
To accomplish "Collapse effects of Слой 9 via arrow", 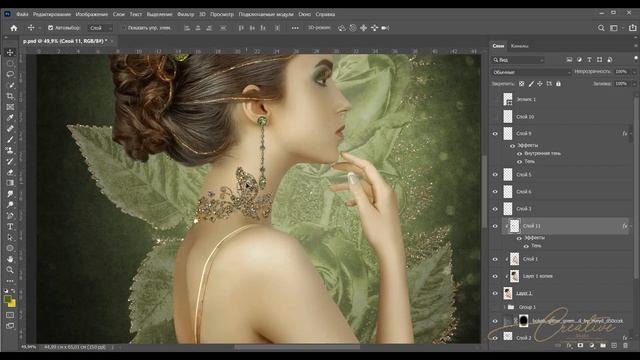I will 631,134.
